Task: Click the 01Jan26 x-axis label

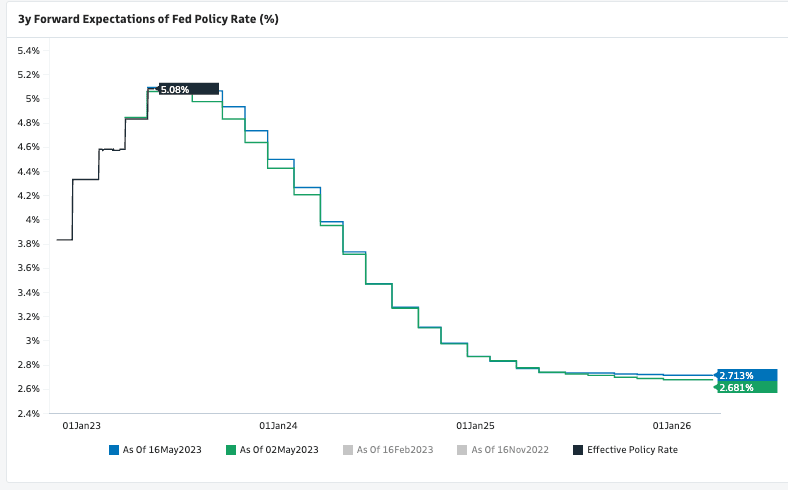Action: click(673, 425)
